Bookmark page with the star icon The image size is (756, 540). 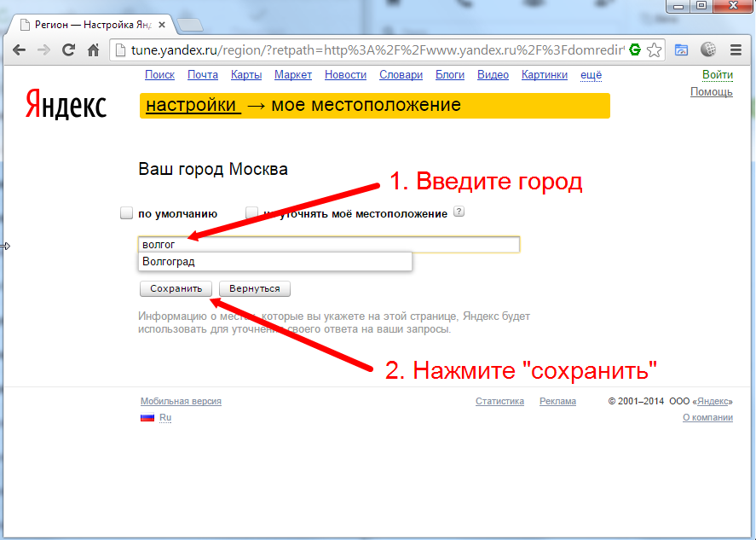(x=654, y=50)
